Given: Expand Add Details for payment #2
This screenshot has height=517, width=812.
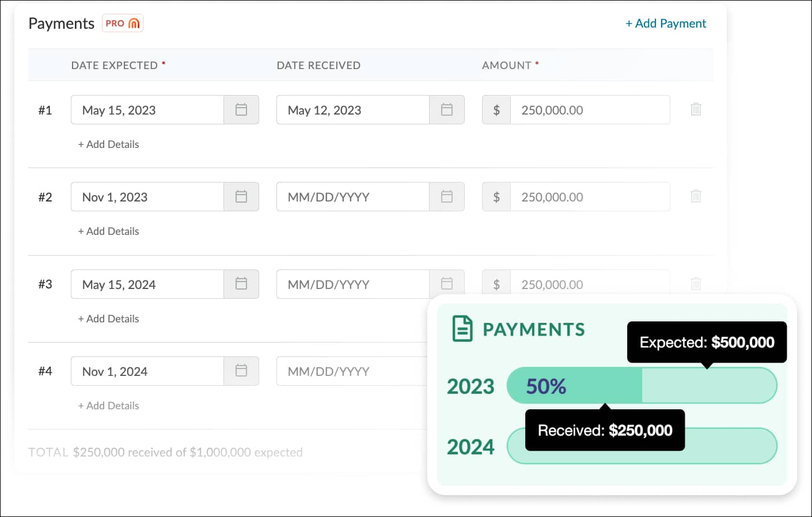Looking at the screenshot, I should [109, 231].
